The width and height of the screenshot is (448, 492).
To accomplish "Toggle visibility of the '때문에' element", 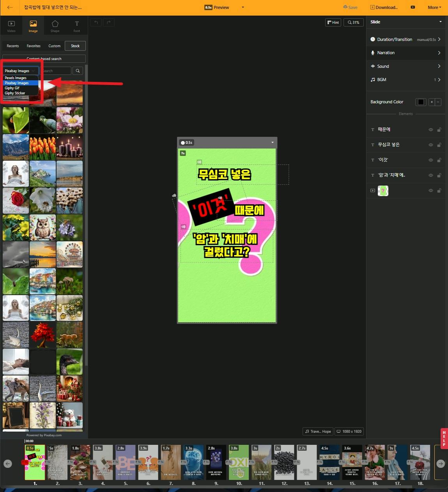I will pos(431,130).
